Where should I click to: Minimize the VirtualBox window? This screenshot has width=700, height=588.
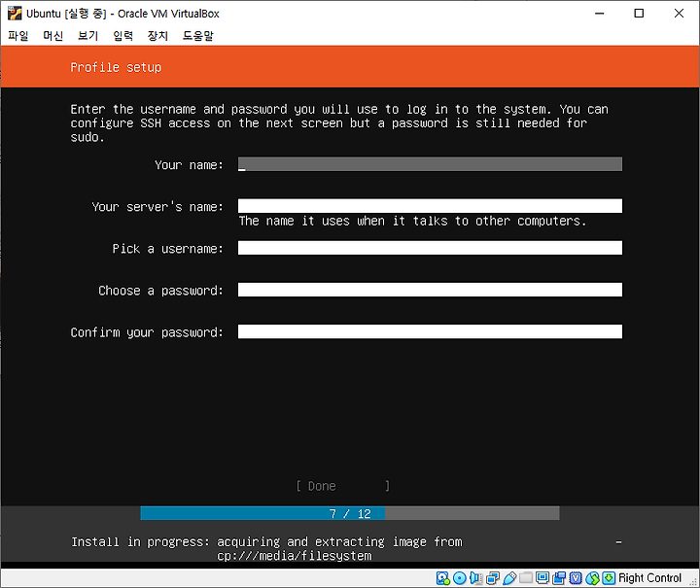(x=600, y=14)
